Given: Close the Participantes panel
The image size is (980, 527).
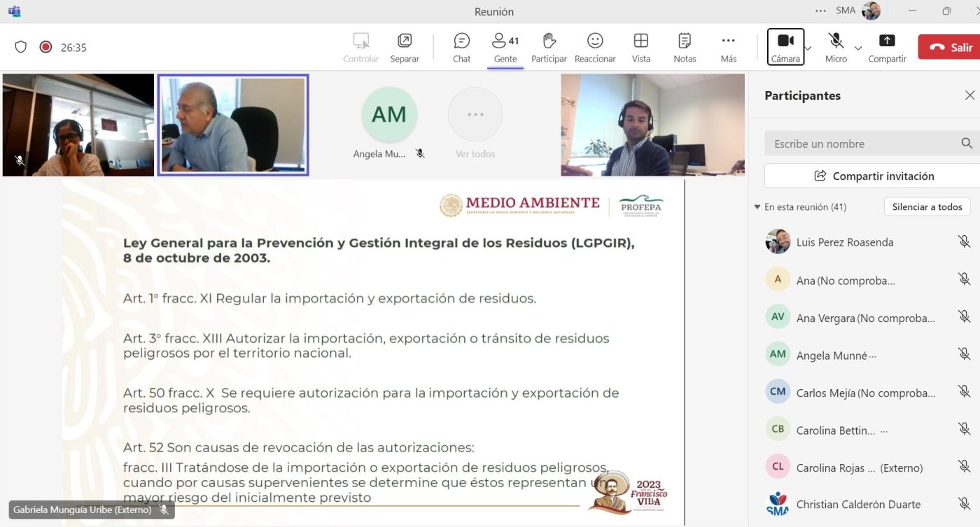Looking at the screenshot, I should (969, 95).
